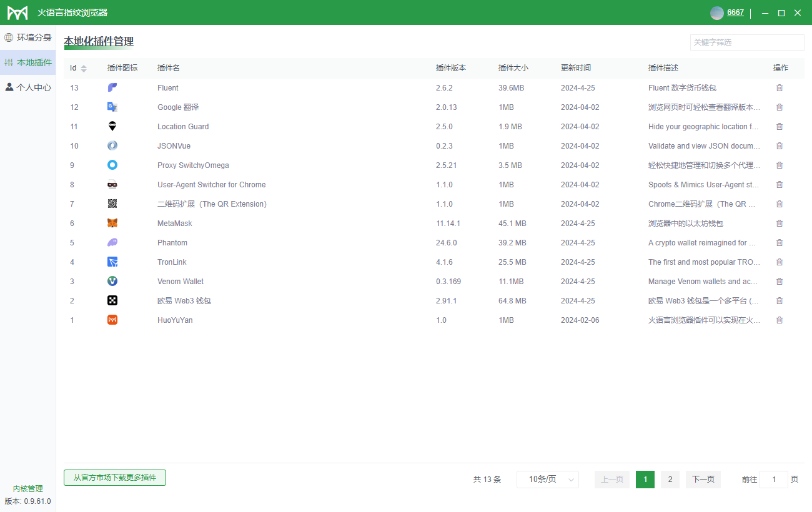Click the 6667 username link

[x=735, y=12]
